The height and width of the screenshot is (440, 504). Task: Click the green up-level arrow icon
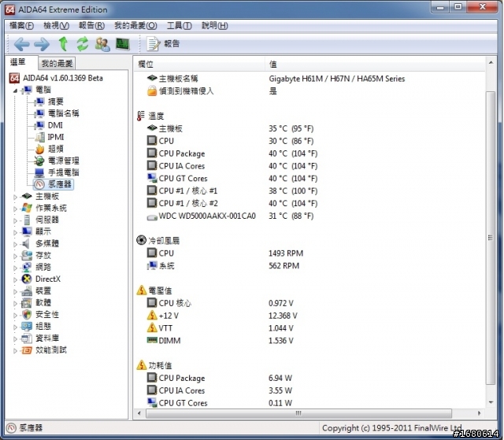[63, 44]
